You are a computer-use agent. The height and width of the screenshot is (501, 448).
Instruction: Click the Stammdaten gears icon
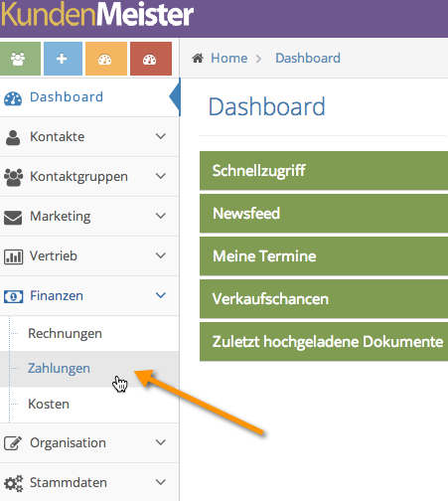pos(14,483)
